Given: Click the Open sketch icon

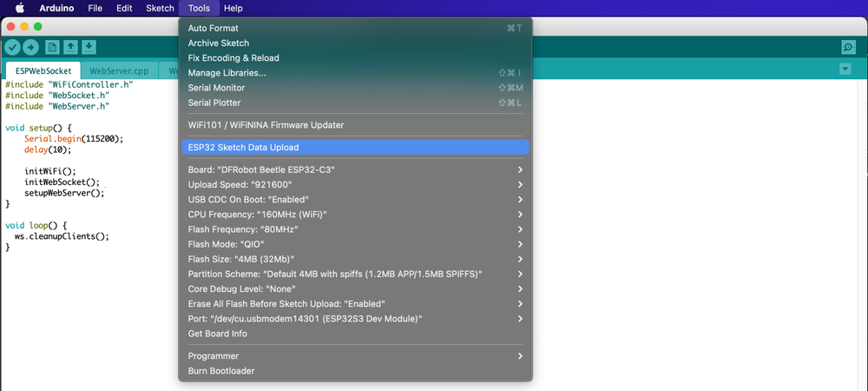Looking at the screenshot, I should coord(71,47).
